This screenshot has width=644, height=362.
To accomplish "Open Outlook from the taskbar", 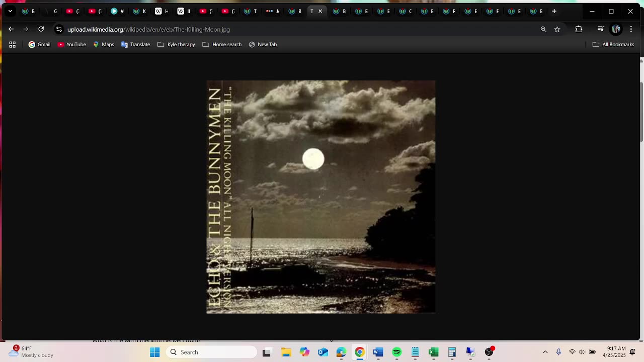I will (x=323, y=352).
